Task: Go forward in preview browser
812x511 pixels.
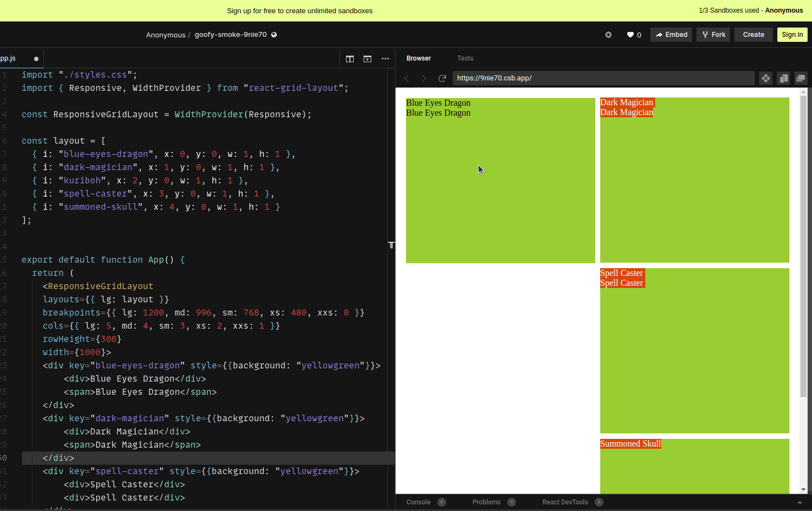Action: [x=424, y=78]
